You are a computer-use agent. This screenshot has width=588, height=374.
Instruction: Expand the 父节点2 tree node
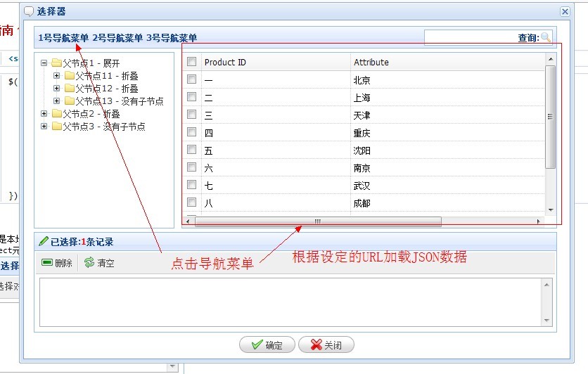click(44, 114)
